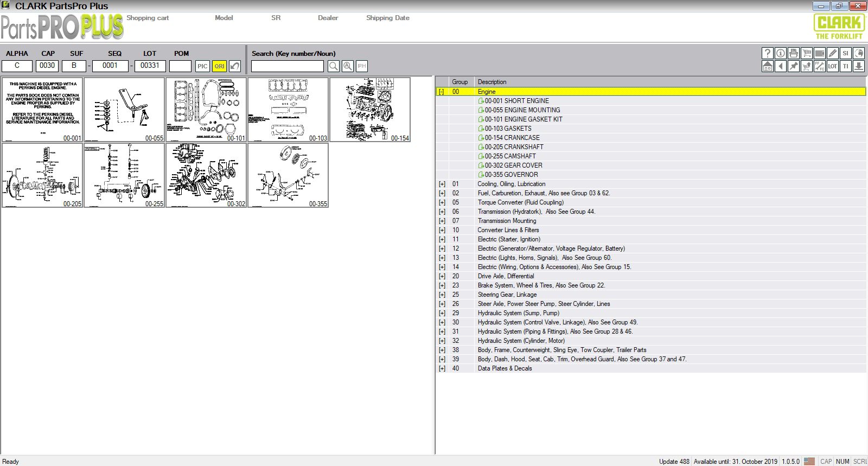
Task: Click the globe icon
Action: 858,53
